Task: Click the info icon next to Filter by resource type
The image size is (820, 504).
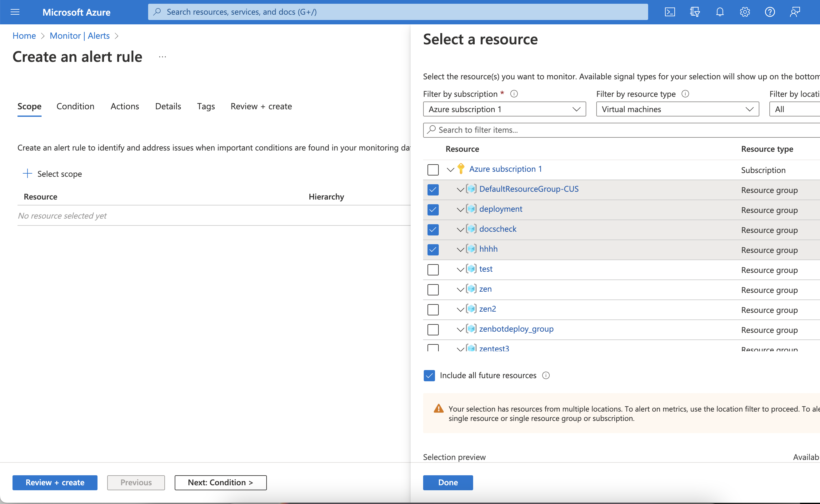Action: (685, 94)
